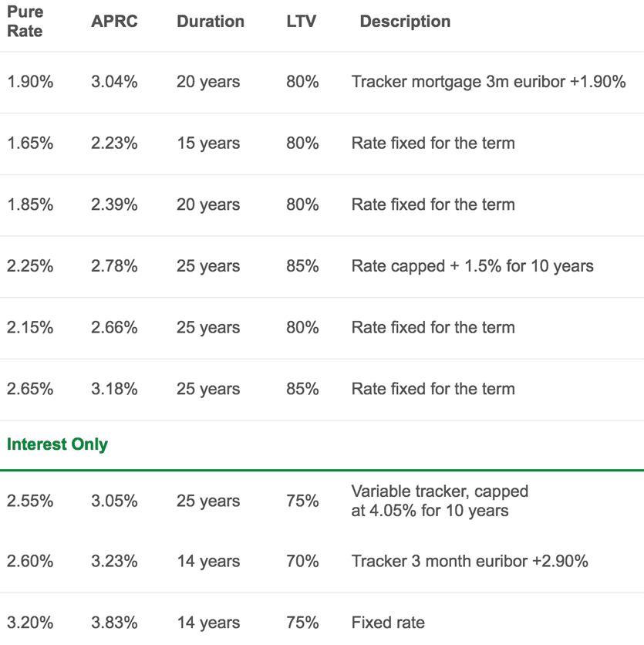
Task: Click the 2.65% pure rate cell
Action: click(30, 389)
